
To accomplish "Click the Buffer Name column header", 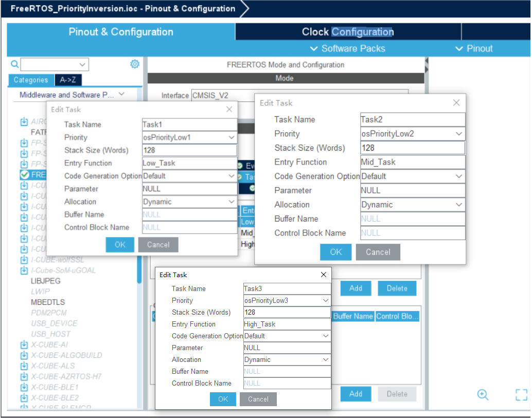I will 353,316.
